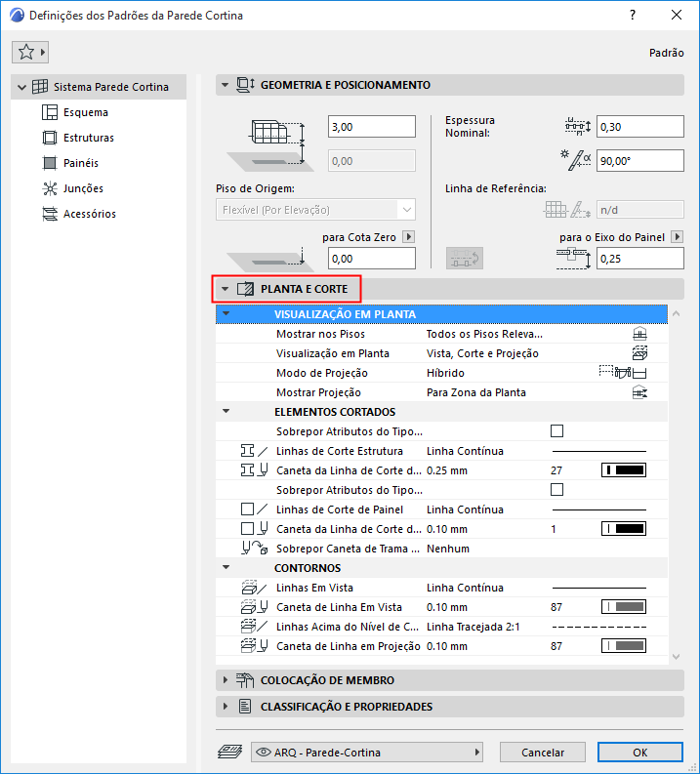This screenshot has height=774, width=700.
Task: Open ARQ - Parede-Cortina layer dropdown
Action: (367, 753)
